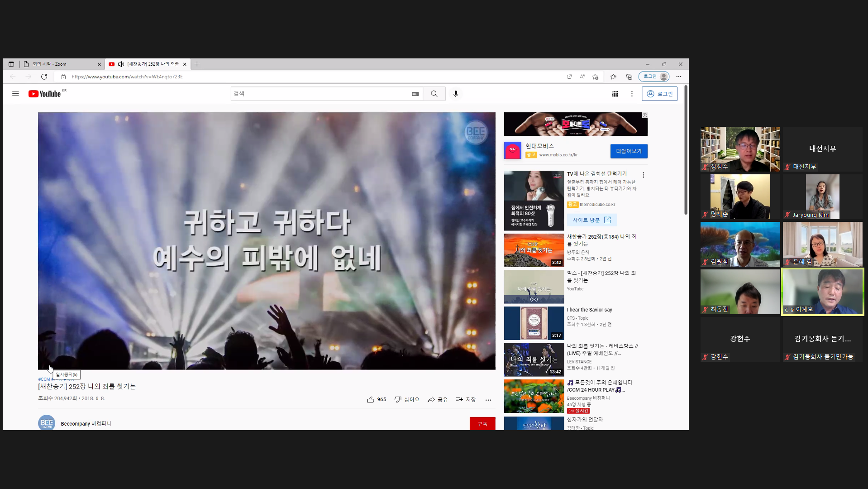Go back with the browser back arrow

(13, 77)
